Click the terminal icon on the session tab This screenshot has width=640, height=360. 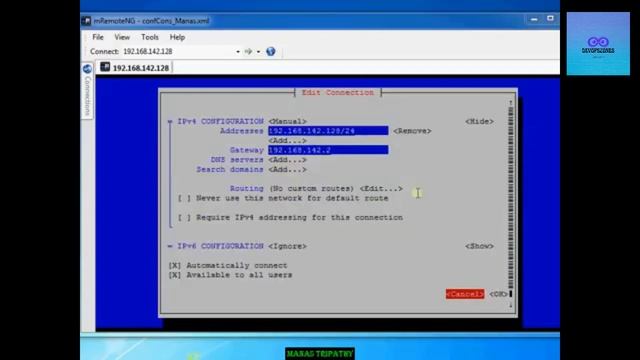(x=105, y=67)
